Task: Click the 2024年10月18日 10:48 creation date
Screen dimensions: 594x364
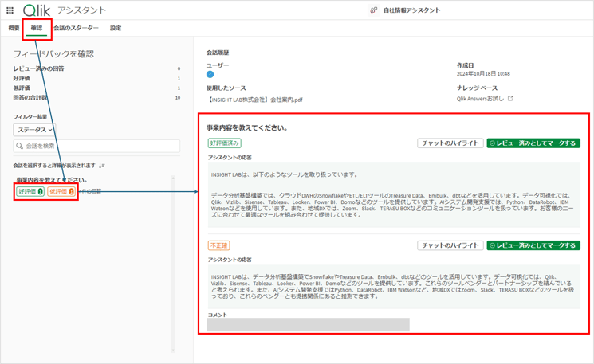Action: (x=483, y=74)
